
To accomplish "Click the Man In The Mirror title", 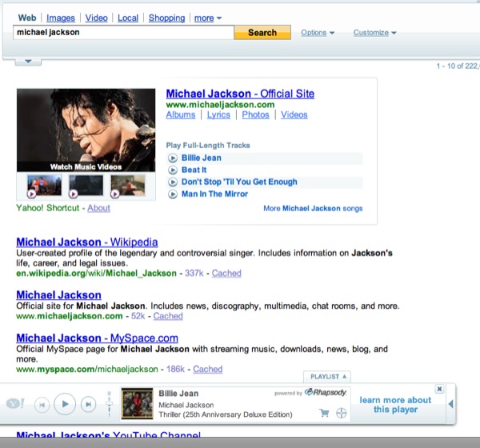I will [x=214, y=194].
